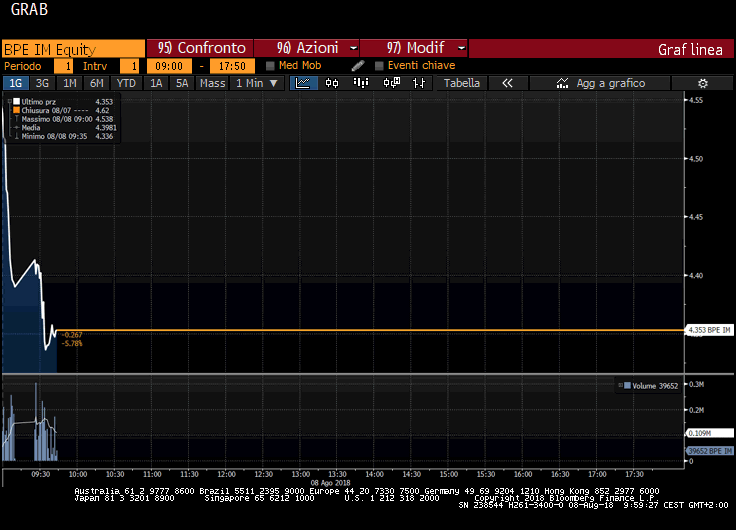736x530 pixels.
Task: Click the Tabella button
Action: click(462, 83)
